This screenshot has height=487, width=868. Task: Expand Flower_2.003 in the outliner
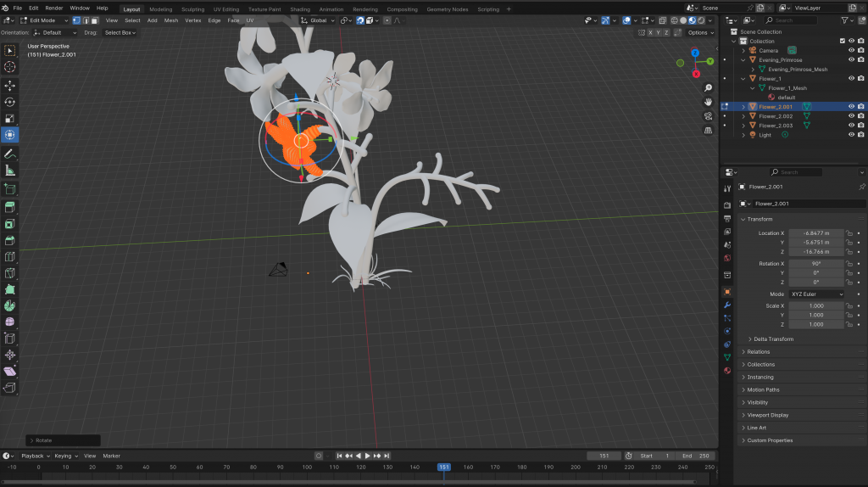[743, 126]
